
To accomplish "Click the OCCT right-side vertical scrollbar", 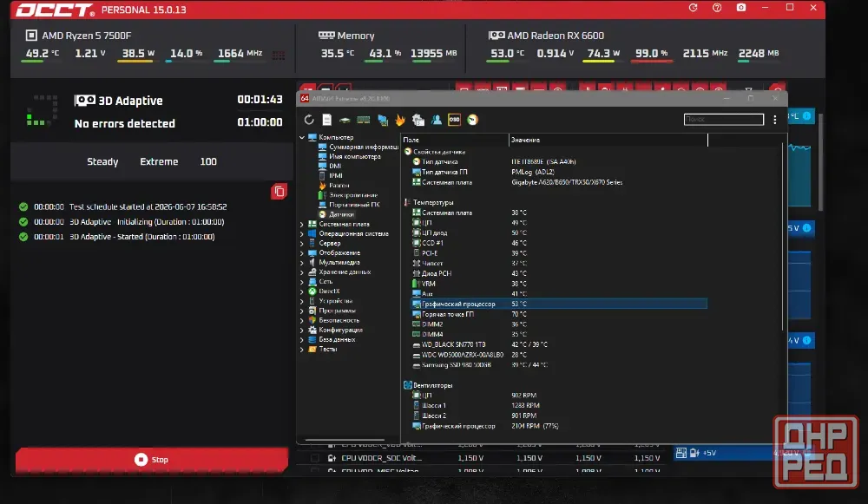I will pyautogui.click(x=820, y=162).
